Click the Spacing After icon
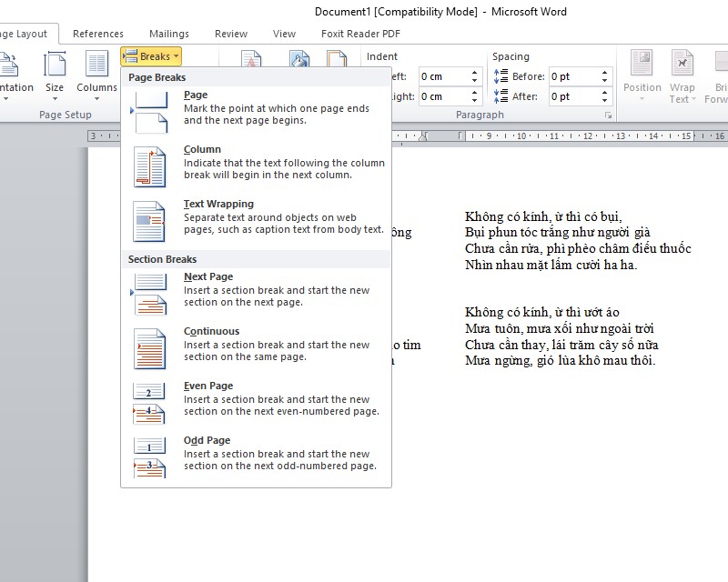The image size is (728, 582). point(500,95)
